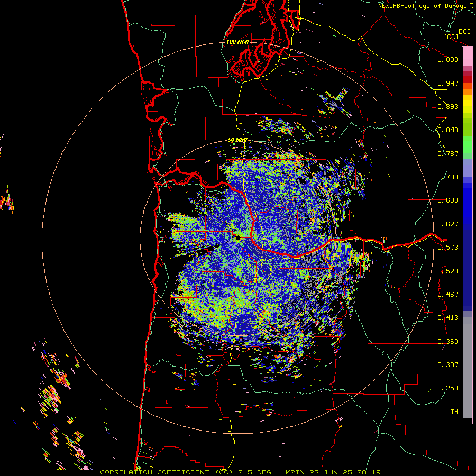Screen dimensions: 476x476
Task: Click the KRTX station identifier in caption
Action: tap(295, 472)
